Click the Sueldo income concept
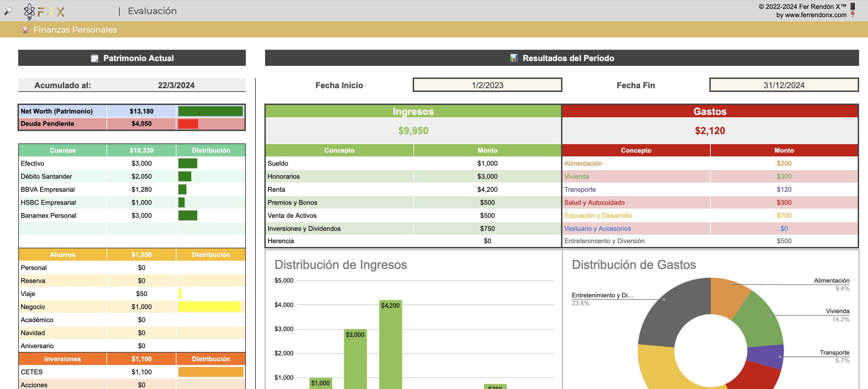Image resolution: width=868 pixels, height=389 pixels. [278, 163]
